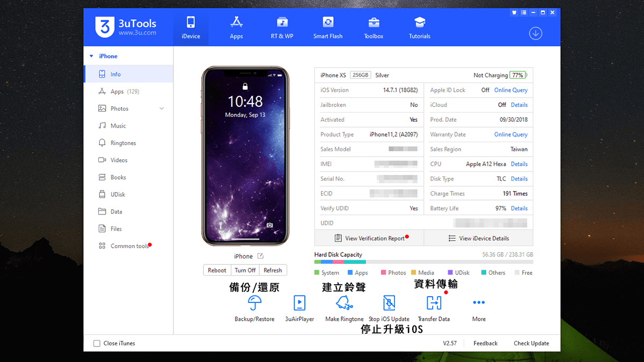Launch the RT & WP tool
This screenshot has height=362, width=644.
click(x=282, y=27)
